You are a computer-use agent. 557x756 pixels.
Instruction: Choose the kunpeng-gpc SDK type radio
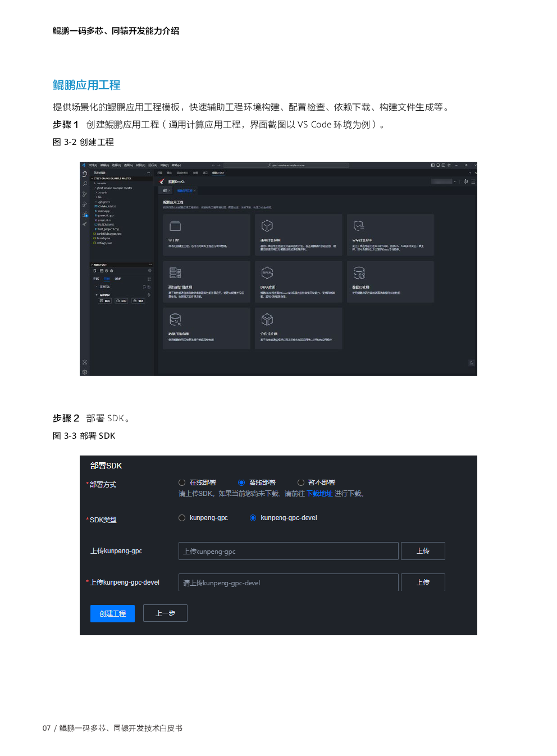pyautogui.click(x=182, y=518)
